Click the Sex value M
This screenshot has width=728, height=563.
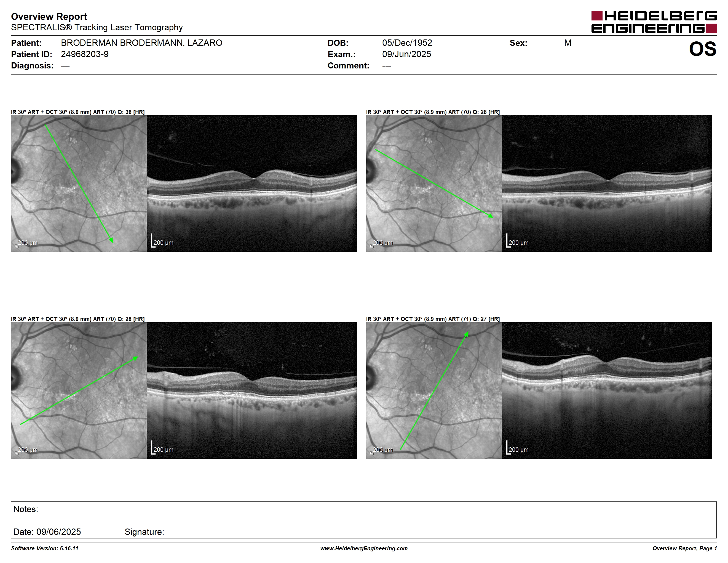568,43
